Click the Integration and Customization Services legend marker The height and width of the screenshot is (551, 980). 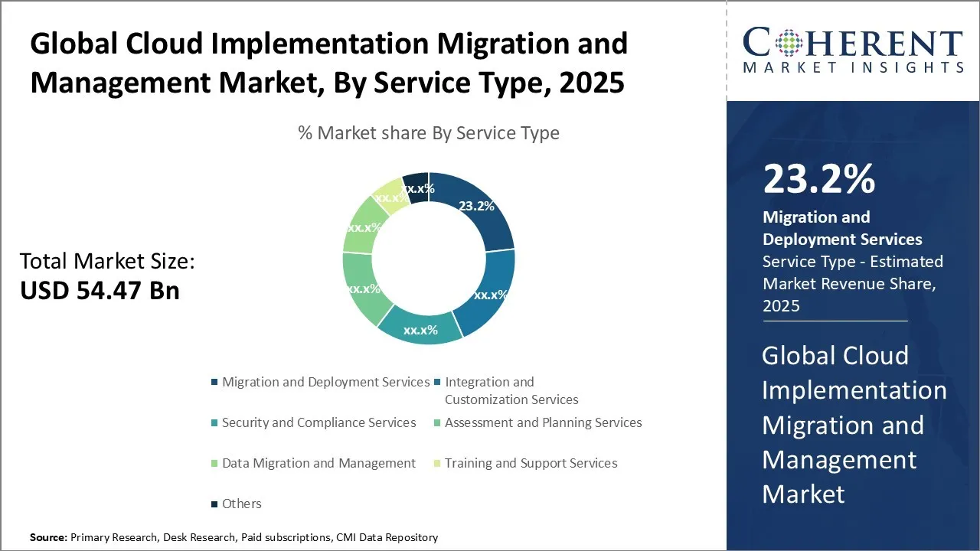[x=437, y=382]
